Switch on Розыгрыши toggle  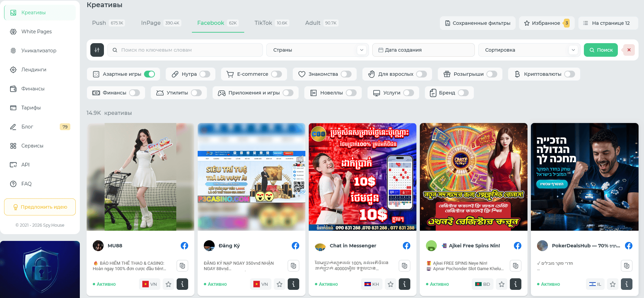tap(492, 74)
